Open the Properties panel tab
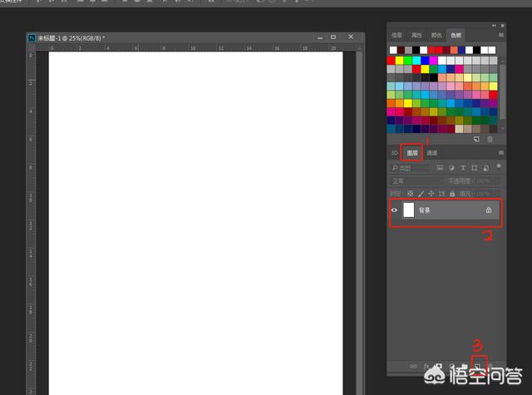 click(x=416, y=36)
